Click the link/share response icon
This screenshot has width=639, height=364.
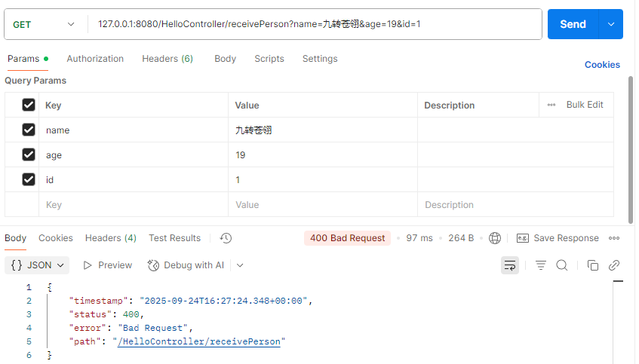click(614, 265)
